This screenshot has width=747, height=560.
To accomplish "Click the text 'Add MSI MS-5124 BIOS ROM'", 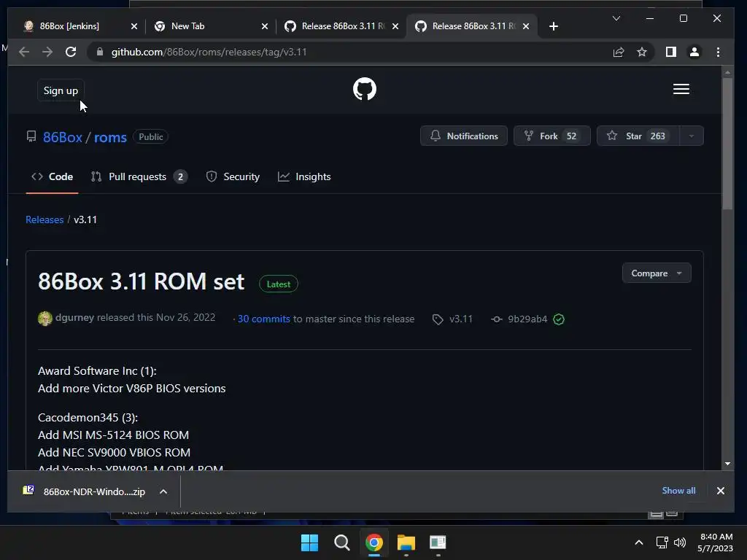I will point(113,435).
